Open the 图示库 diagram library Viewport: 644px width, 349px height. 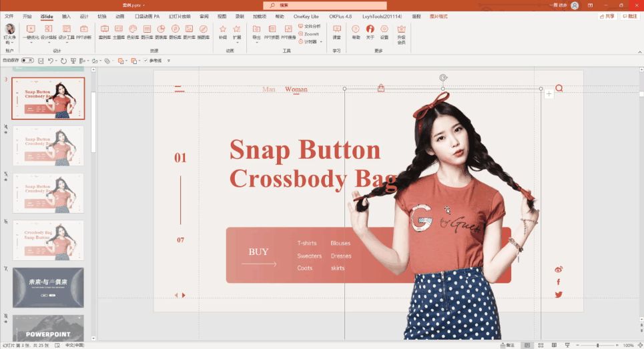pyautogui.click(x=147, y=32)
